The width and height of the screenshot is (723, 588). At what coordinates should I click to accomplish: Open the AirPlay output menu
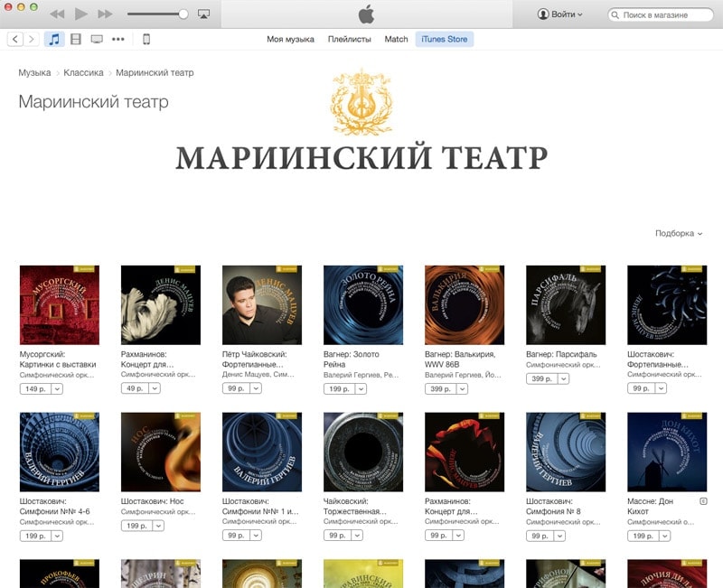click(203, 14)
